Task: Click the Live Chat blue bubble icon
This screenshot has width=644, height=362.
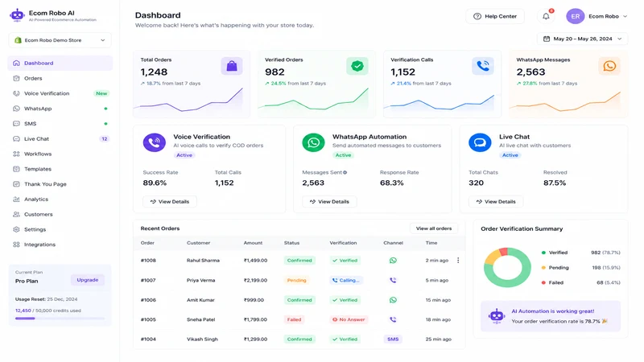Action: (480, 142)
